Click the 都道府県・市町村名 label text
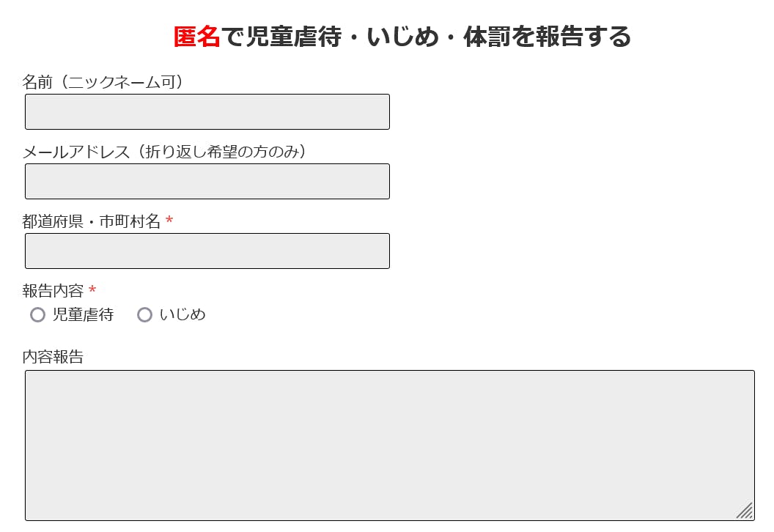Screen dimensions: 774x532 tap(91, 221)
